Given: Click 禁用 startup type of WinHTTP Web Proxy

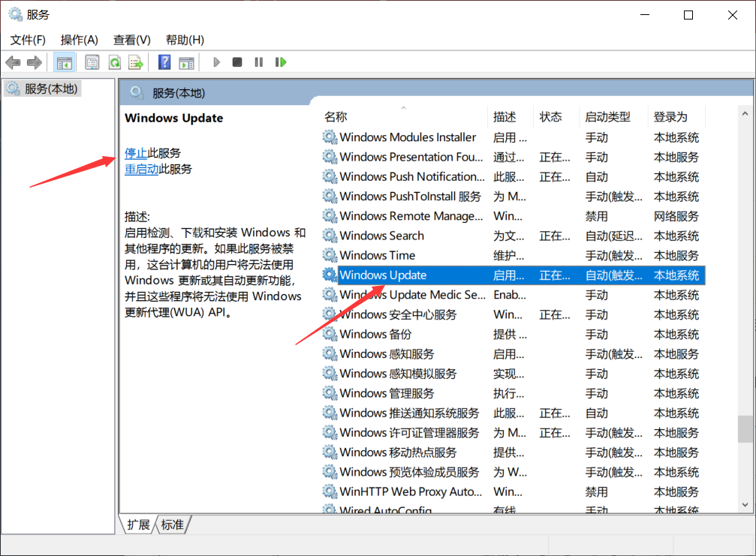Looking at the screenshot, I should pyautogui.click(x=596, y=492).
